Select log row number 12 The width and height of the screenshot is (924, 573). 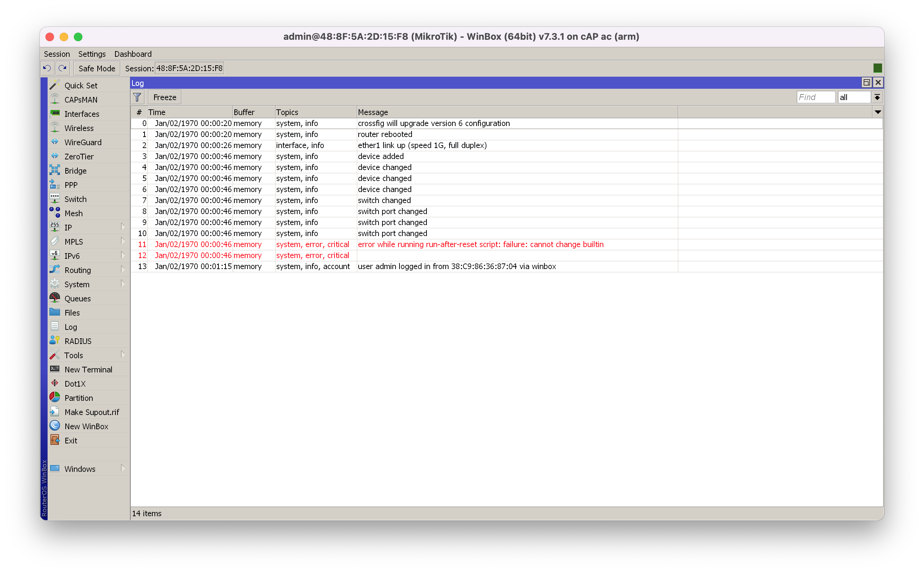pyautogui.click(x=506, y=255)
